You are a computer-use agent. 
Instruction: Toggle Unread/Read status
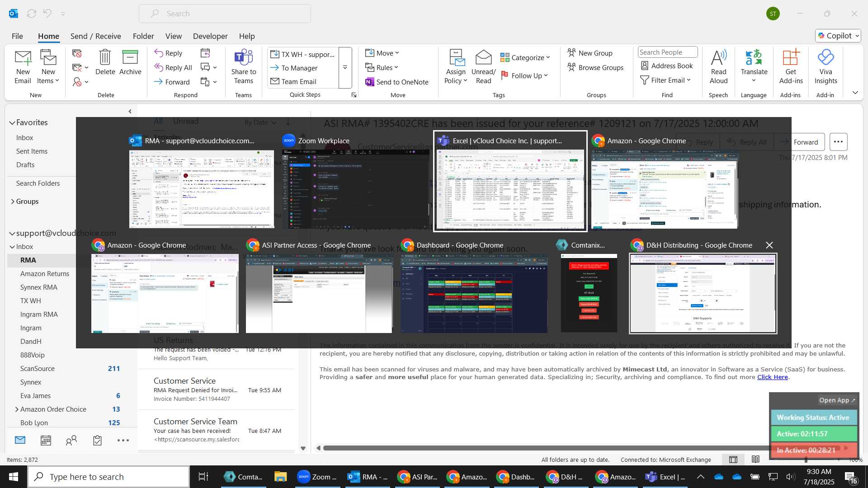pyautogui.click(x=483, y=67)
